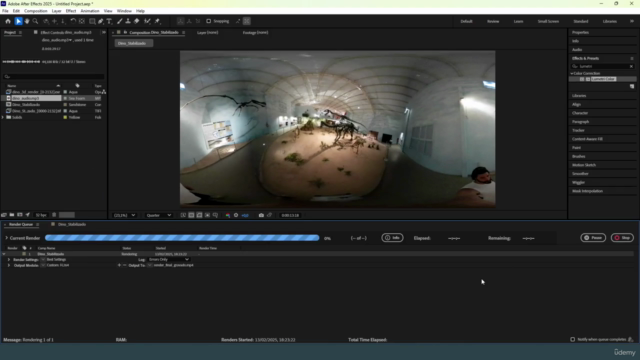Click the render_final output file link
The height and width of the screenshot is (360, 640).
coord(173,265)
